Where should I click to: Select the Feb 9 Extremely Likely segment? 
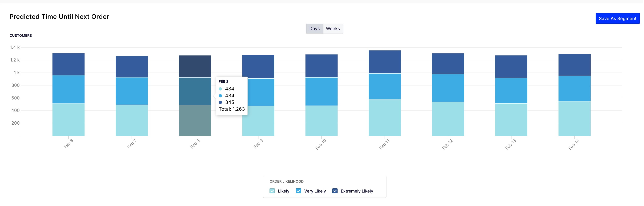[x=258, y=67]
